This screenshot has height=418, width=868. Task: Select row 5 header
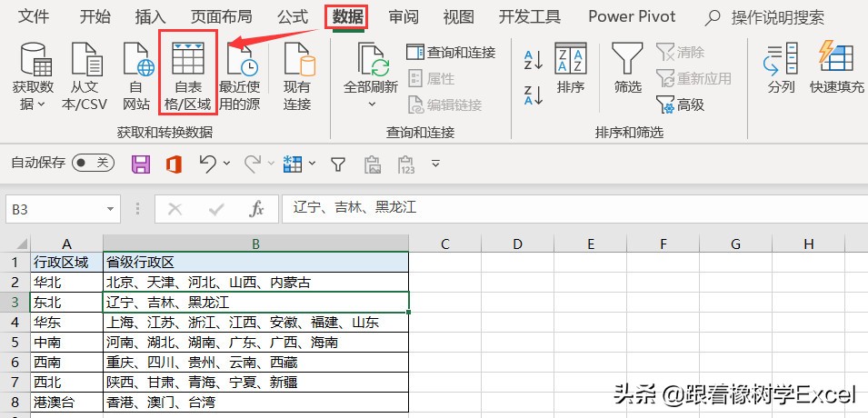(x=15, y=343)
